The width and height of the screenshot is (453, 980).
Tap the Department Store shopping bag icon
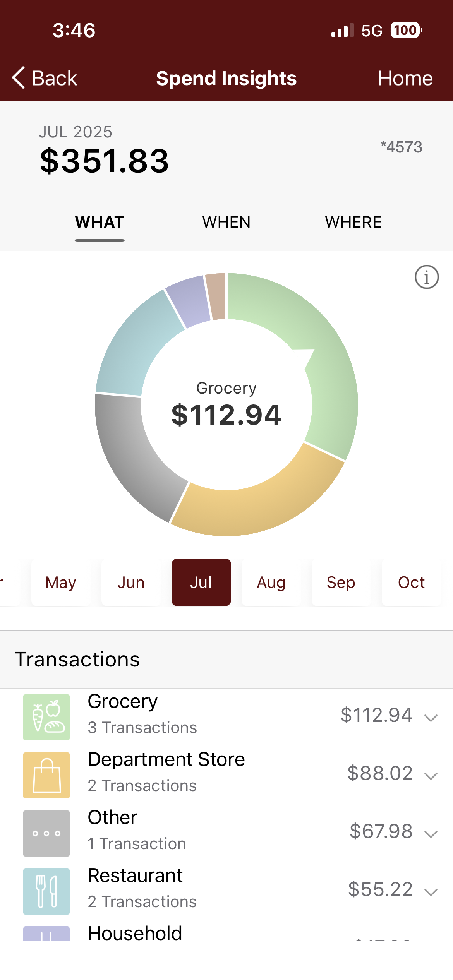[46, 775]
